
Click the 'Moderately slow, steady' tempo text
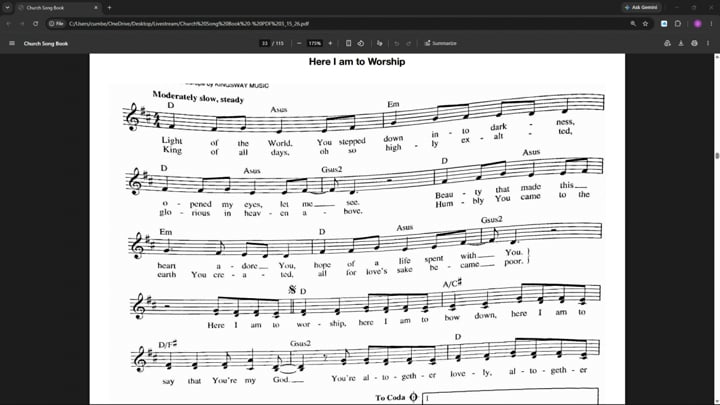(x=198, y=96)
